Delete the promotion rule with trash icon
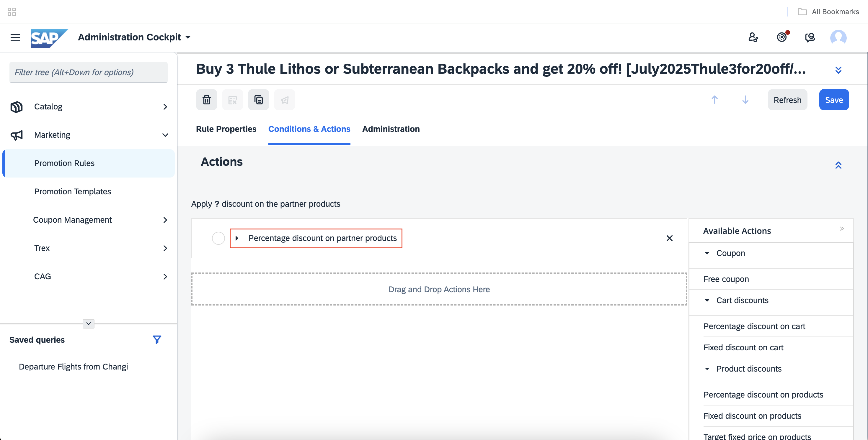Viewport: 868px width, 440px height. [x=207, y=100]
